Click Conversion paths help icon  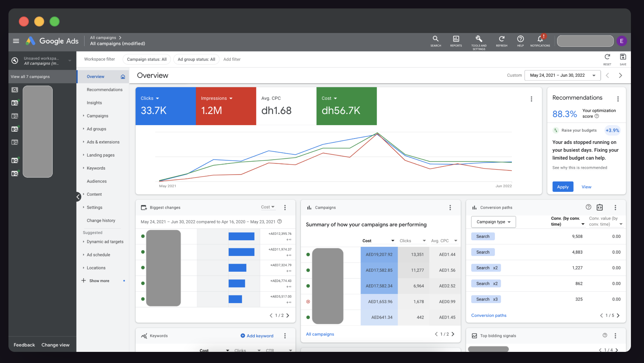(x=588, y=207)
